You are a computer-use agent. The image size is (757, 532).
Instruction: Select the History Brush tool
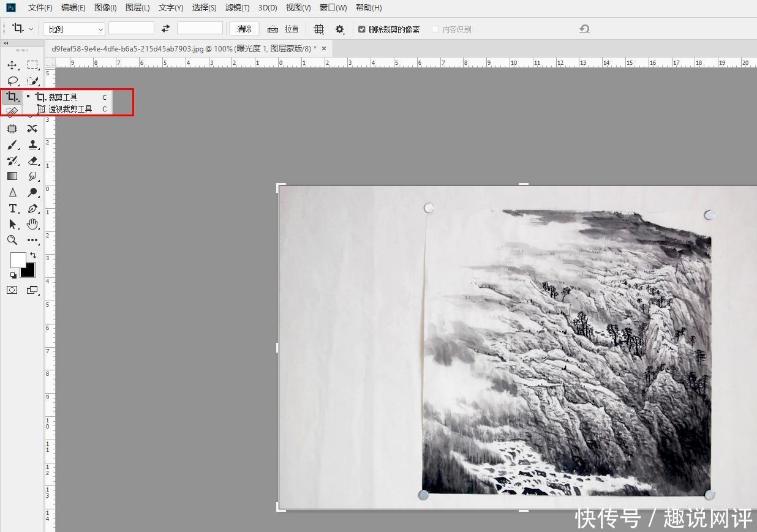12,160
